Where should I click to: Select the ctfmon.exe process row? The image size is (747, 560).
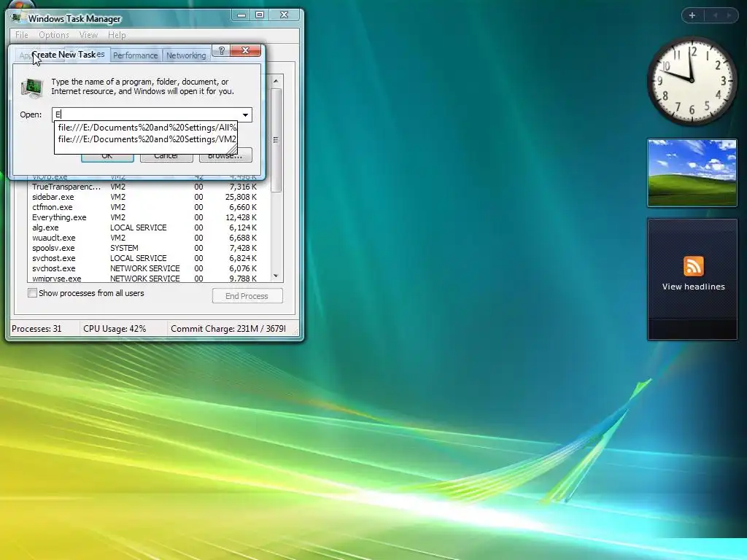(149, 207)
